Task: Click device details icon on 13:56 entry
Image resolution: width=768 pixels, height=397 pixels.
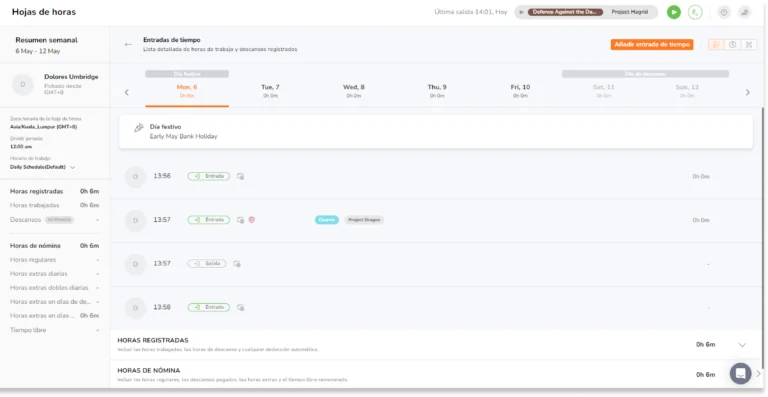Action: (240, 176)
